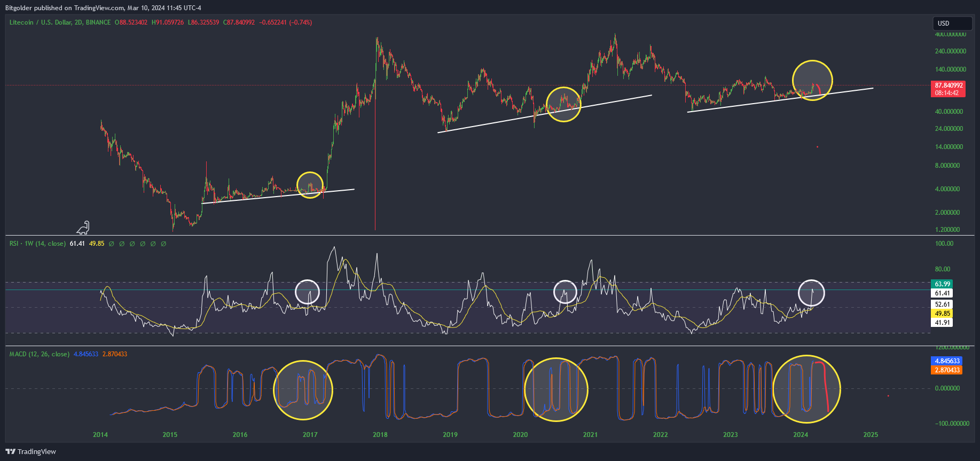This screenshot has width=980, height=461.
Task: Click the change value -0.652241 (-0.74%)
Action: [x=286, y=22]
